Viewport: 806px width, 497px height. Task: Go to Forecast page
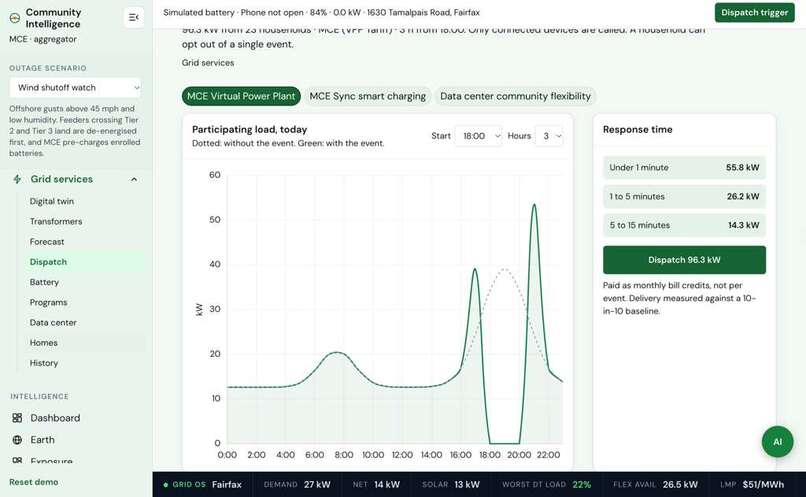(x=47, y=242)
